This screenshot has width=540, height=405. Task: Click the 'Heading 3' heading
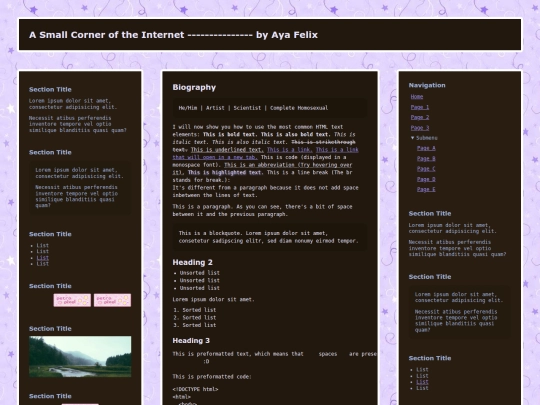pos(191,341)
